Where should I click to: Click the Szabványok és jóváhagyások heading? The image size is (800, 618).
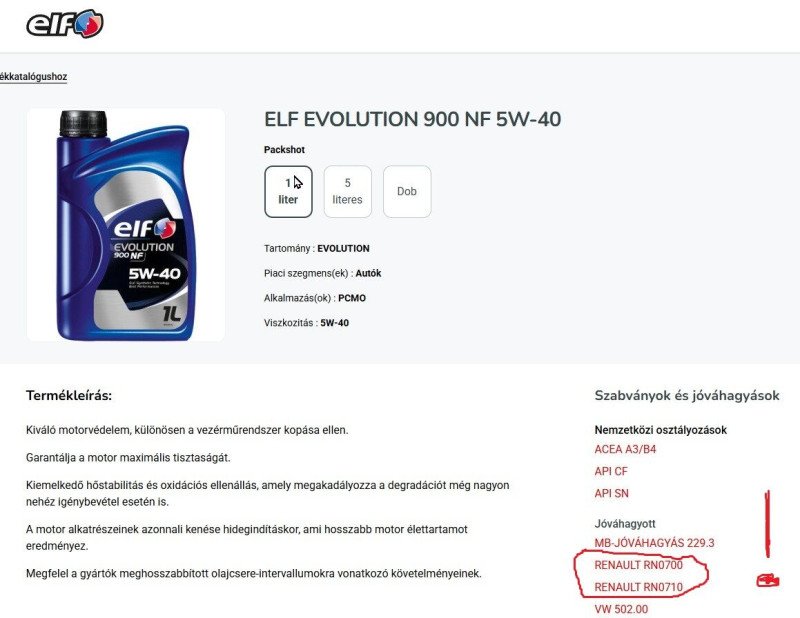click(x=687, y=395)
